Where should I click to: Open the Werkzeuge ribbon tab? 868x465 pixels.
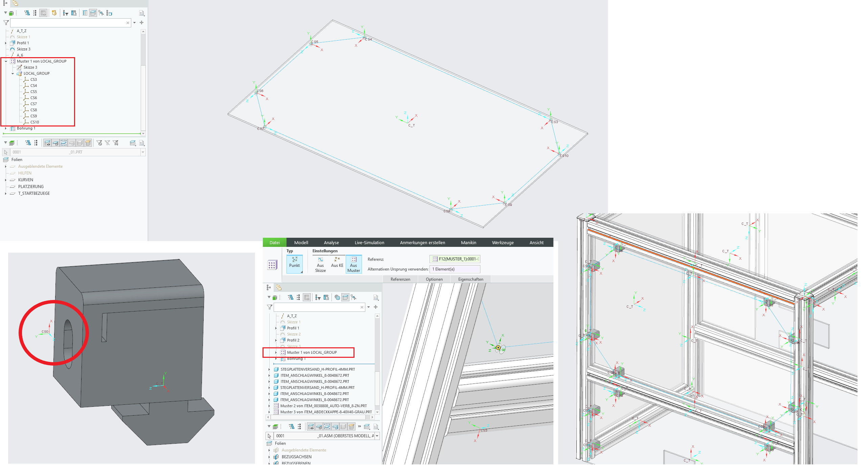coord(502,242)
